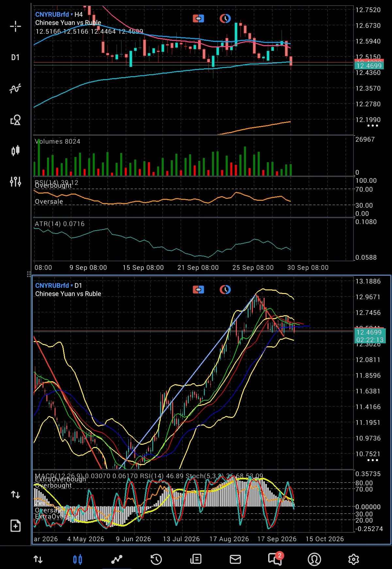Open chat messages with 2 notifications
The width and height of the screenshot is (392, 569).
(x=275, y=559)
